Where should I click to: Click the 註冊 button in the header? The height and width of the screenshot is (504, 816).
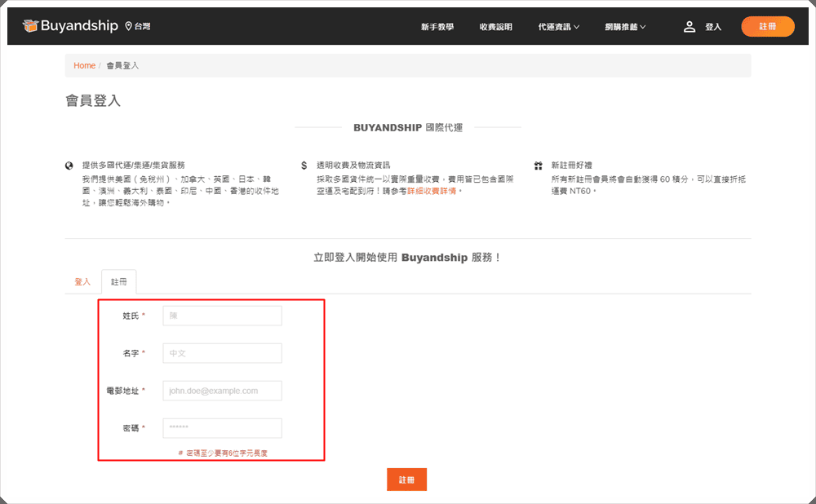pos(767,25)
